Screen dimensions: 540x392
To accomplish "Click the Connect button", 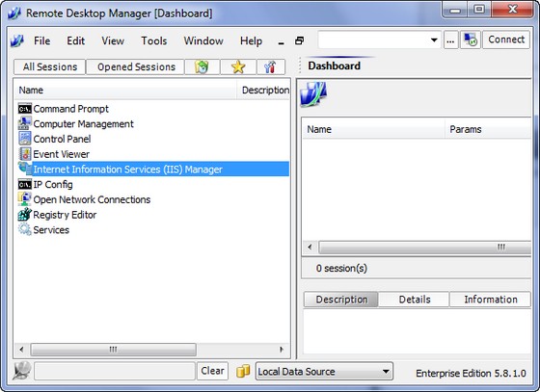I will point(506,39).
